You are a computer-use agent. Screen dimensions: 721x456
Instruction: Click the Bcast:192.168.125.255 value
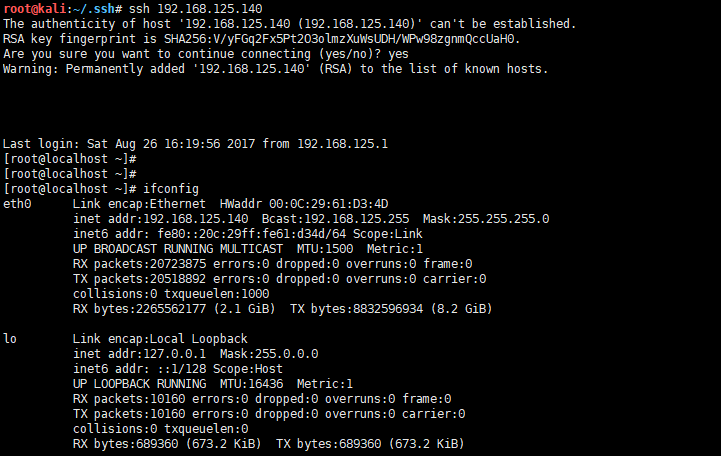point(335,219)
